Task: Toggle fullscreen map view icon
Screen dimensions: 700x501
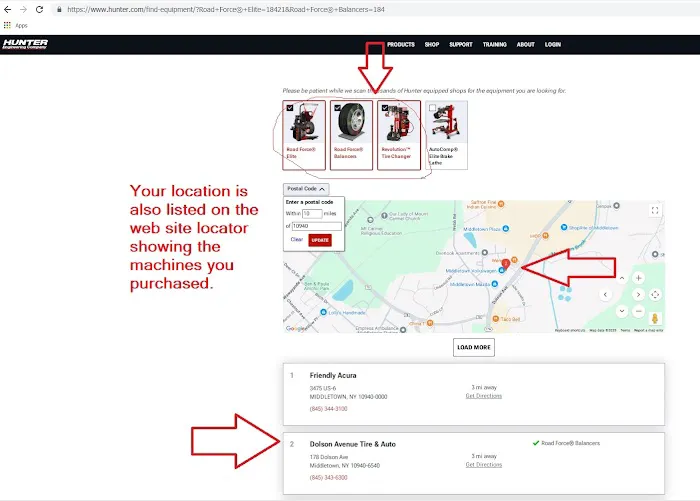Action: tap(655, 210)
